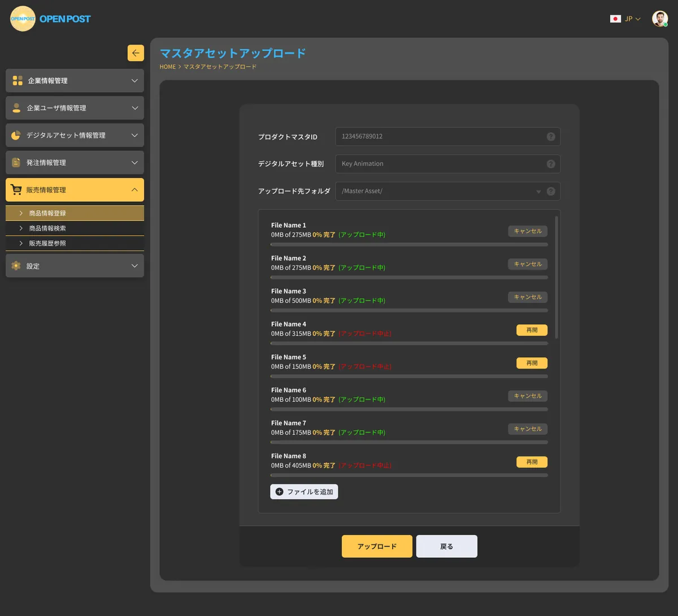Click File Name 5 アップロード中止 status
This screenshot has height=616, width=678.
(x=365, y=367)
